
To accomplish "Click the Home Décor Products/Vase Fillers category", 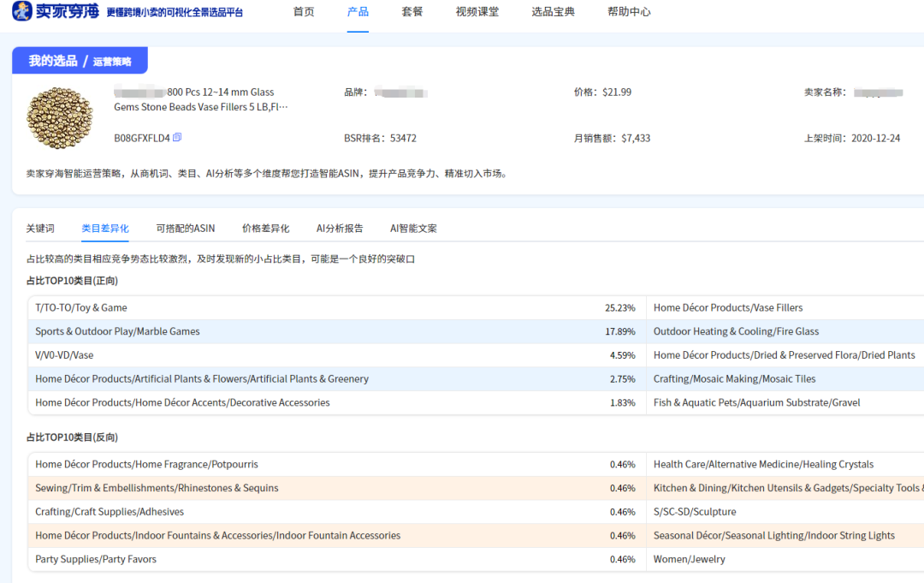I will pos(728,307).
